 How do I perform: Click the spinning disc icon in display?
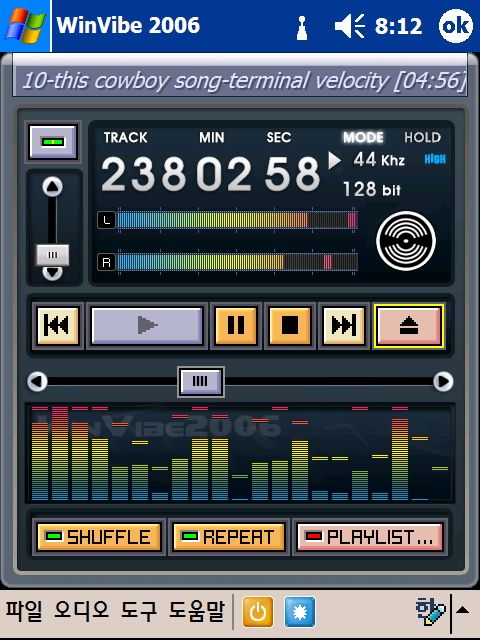tap(406, 241)
